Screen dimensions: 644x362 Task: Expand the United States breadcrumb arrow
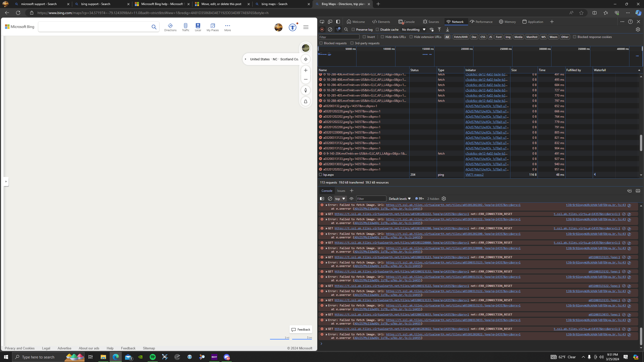coord(246,59)
